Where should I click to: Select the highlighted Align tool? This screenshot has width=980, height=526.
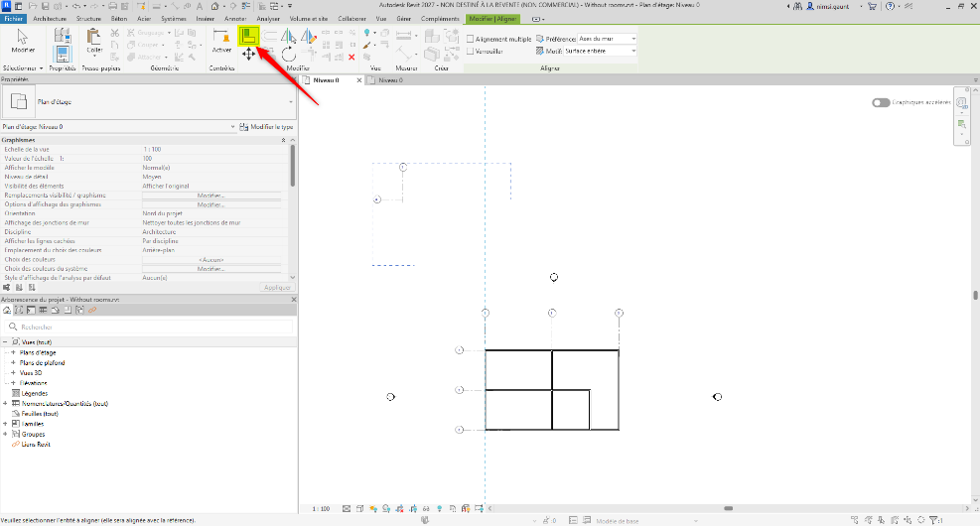point(248,37)
